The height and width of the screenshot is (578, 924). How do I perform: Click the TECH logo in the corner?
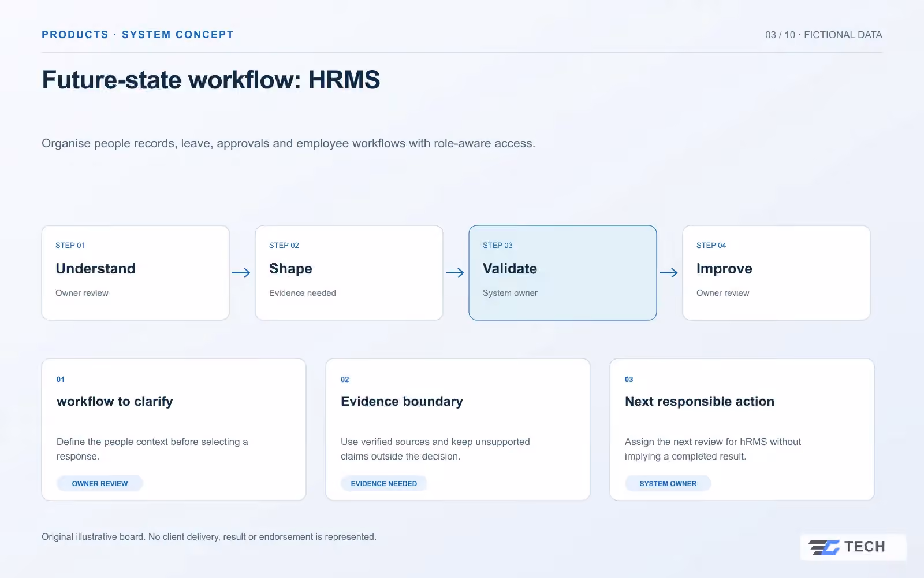pos(853,547)
